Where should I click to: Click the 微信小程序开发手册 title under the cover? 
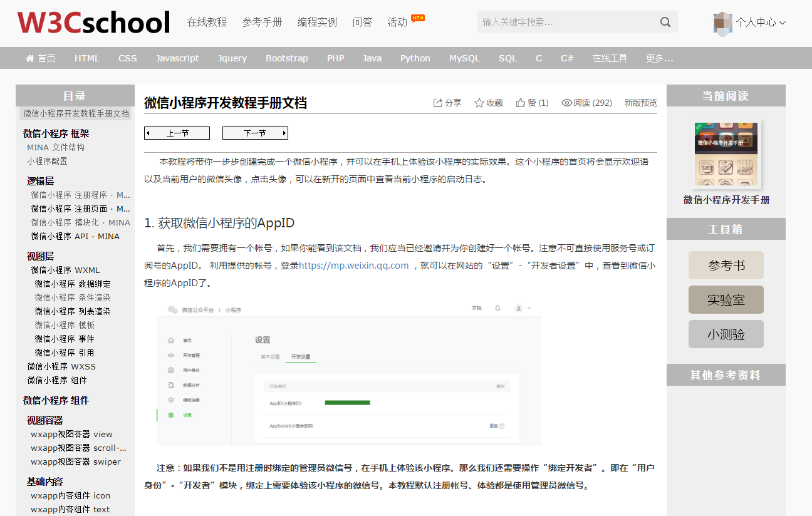pyautogui.click(x=726, y=200)
